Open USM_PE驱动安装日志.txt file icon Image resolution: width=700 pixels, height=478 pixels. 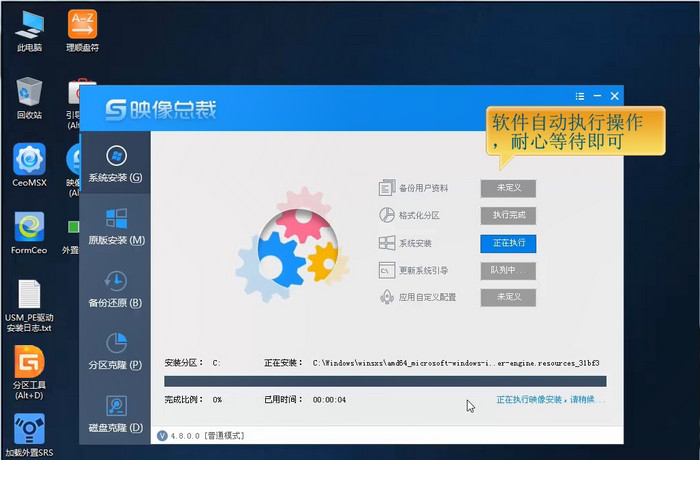coord(29,306)
